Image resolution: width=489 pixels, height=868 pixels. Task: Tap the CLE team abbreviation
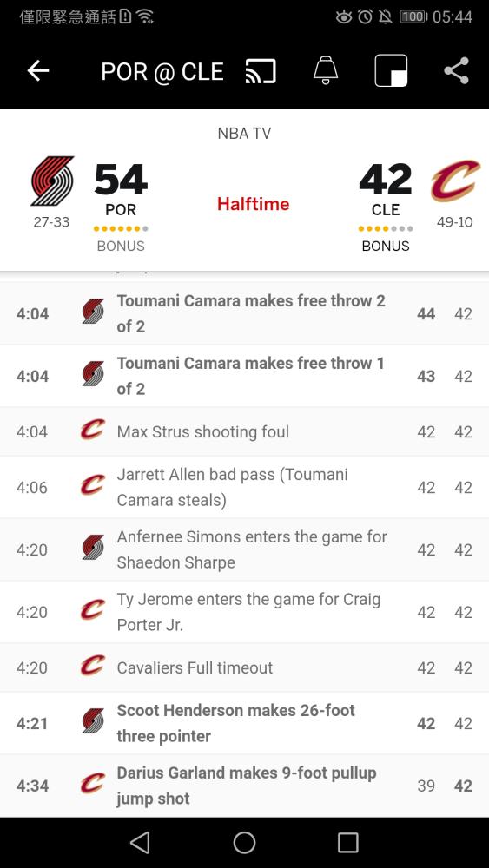pyautogui.click(x=386, y=210)
